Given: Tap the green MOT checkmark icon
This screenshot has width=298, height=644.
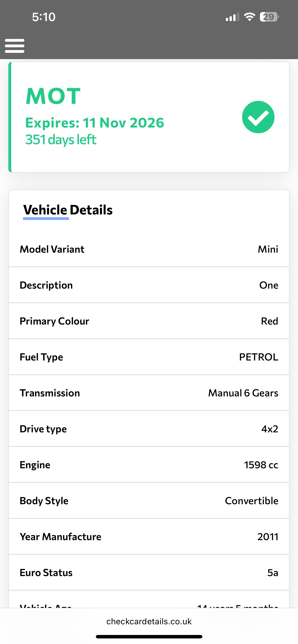Looking at the screenshot, I should (258, 117).
